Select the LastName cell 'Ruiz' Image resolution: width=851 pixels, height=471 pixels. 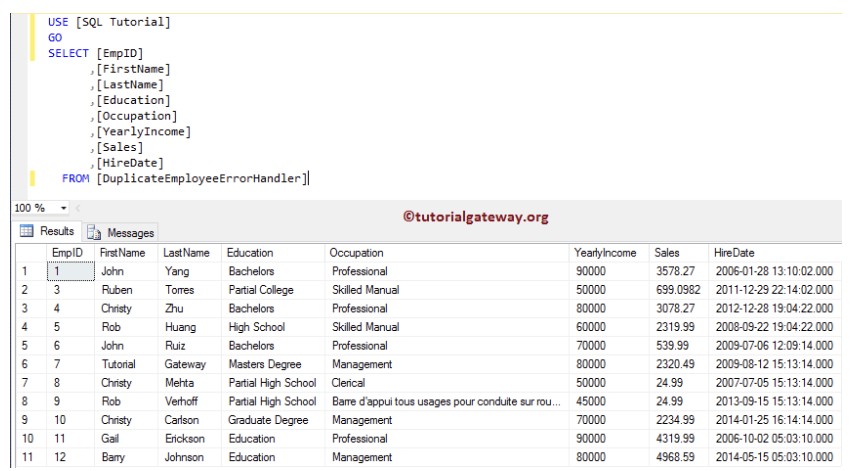tap(190, 346)
